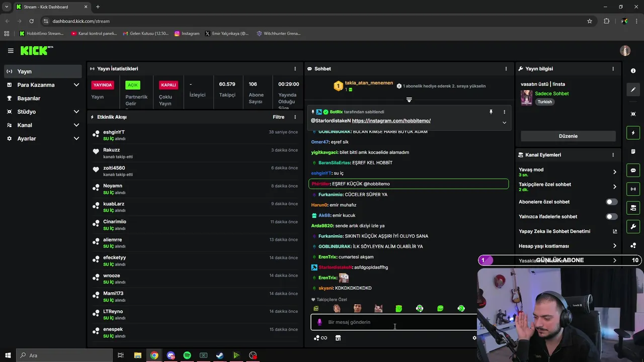The width and height of the screenshot is (644, 362).
Task: Open chat settings gear icon
Action: coord(474,338)
